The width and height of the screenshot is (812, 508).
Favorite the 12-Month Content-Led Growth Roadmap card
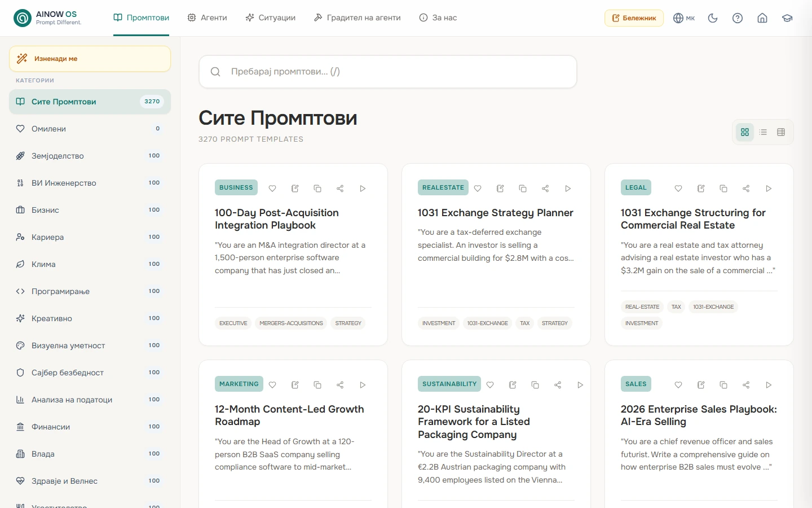pos(272,385)
